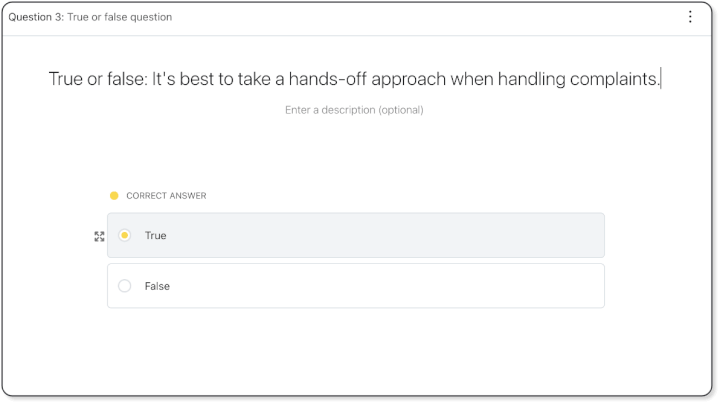This screenshot has height=404, width=720.
Task: Focus the optional description field
Action: coord(354,110)
